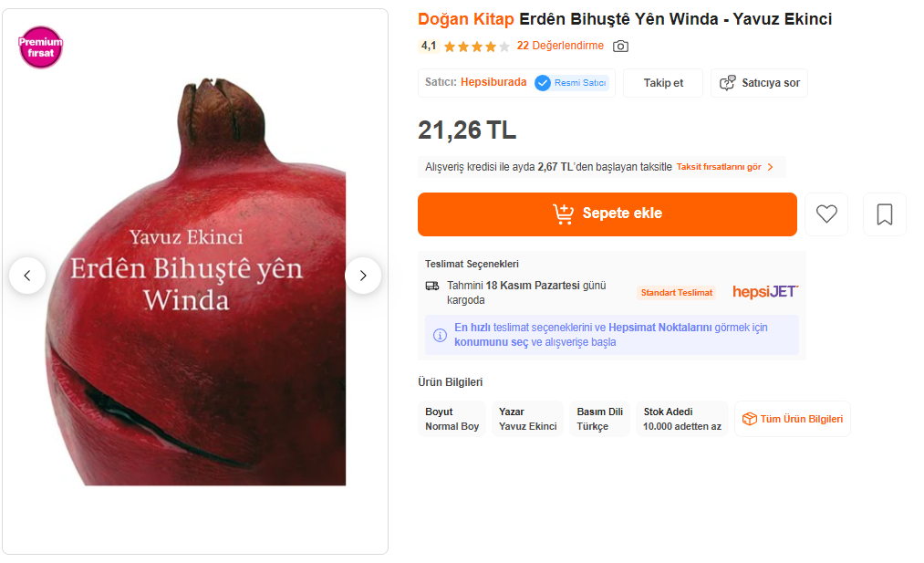The height and width of the screenshot is (563, 924).
Task: Click the bookmark save-to-list icon
Action: click(885, 214)
